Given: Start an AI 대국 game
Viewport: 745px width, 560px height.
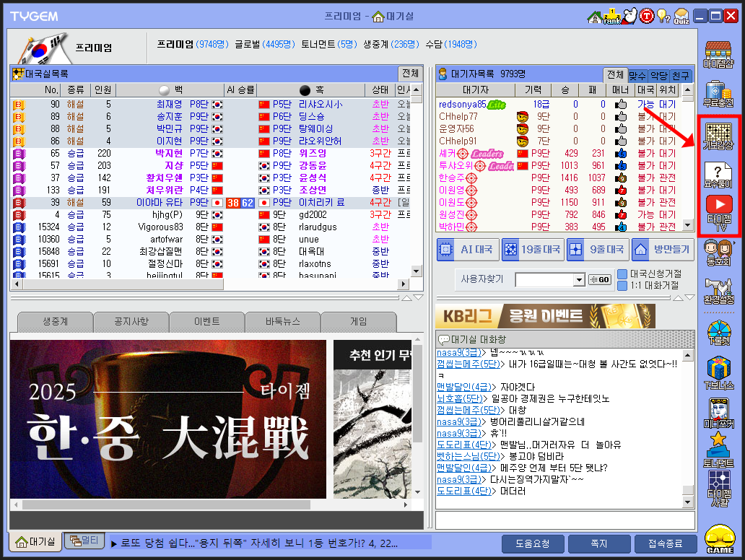Looking at the screenshot, I should [467, 250].
